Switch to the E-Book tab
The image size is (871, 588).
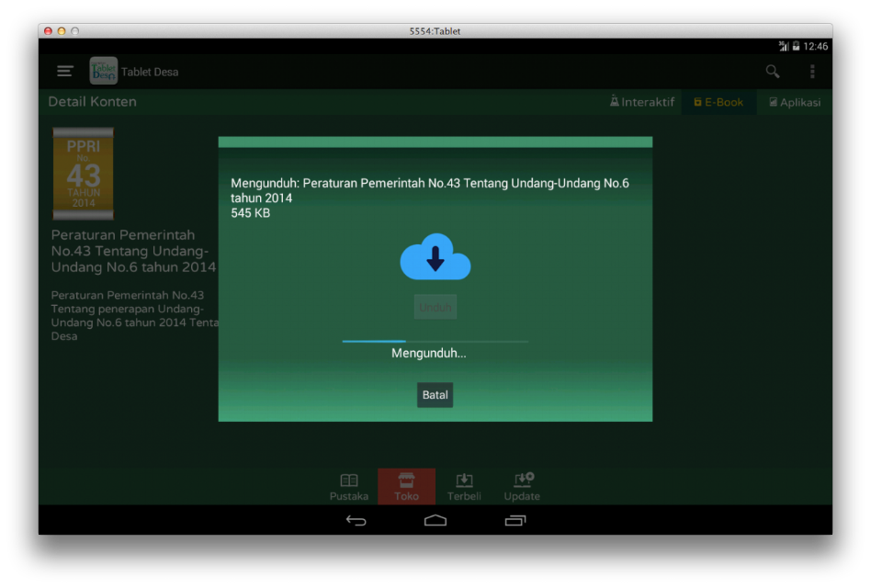point(718,102)
